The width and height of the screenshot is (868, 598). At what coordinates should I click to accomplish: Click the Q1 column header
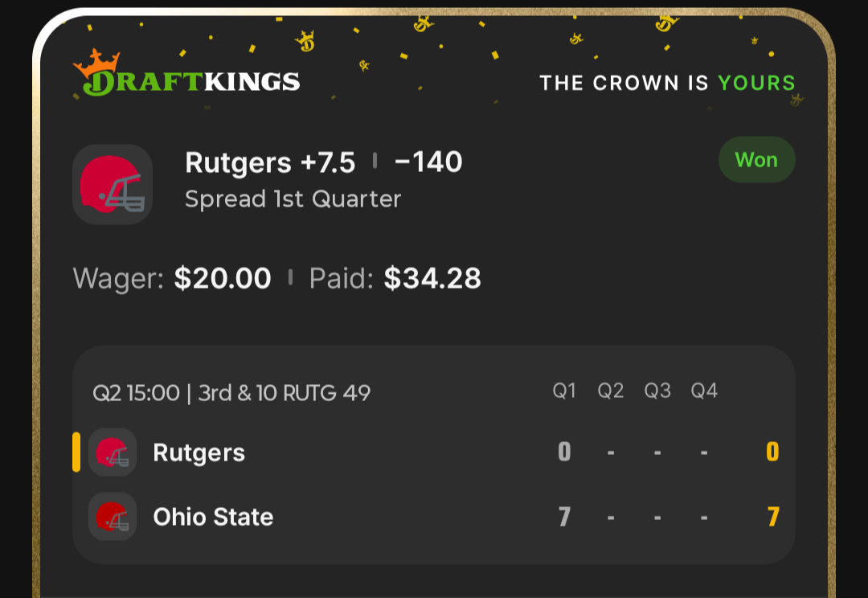tap(564, 391)
